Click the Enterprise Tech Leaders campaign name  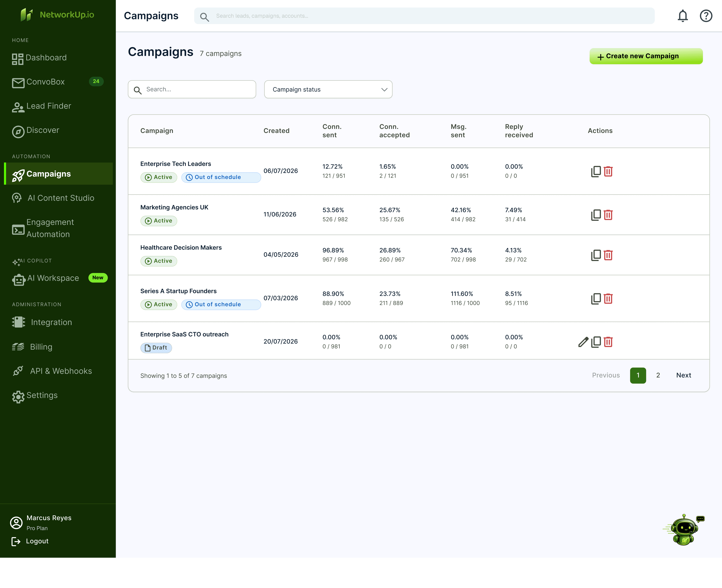(175, 164)
